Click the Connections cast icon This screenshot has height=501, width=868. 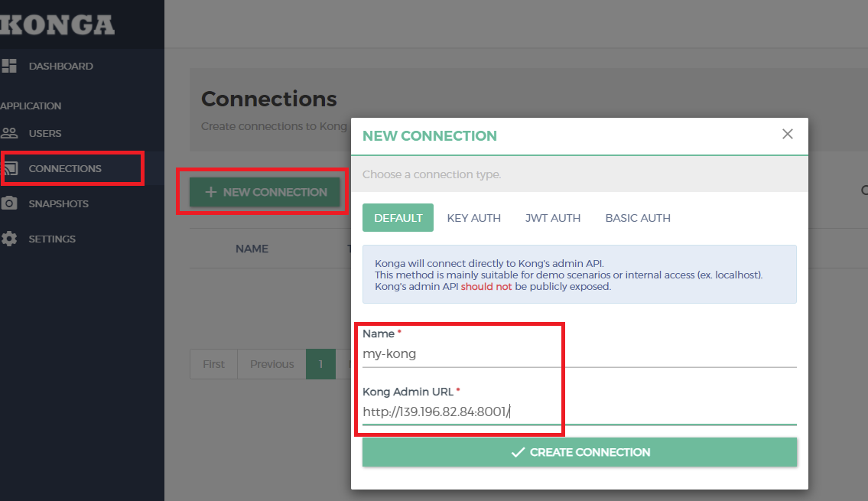[x=11, y=168]
